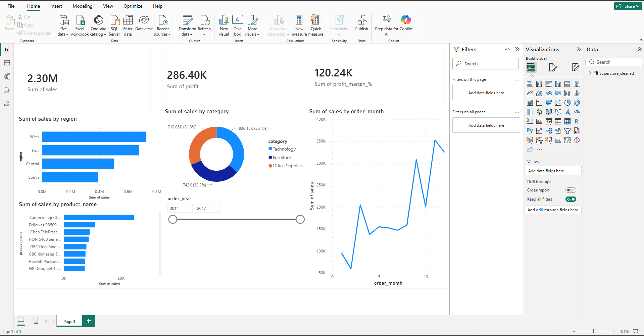Switch to the Format visual pane icon

pyautogui.click(x=553, y=67)
